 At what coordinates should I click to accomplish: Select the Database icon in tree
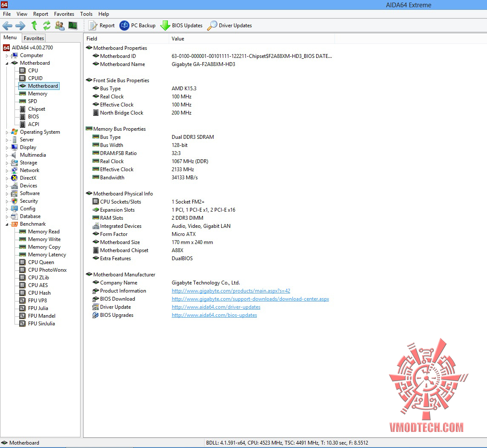click(x=14, y=216)
